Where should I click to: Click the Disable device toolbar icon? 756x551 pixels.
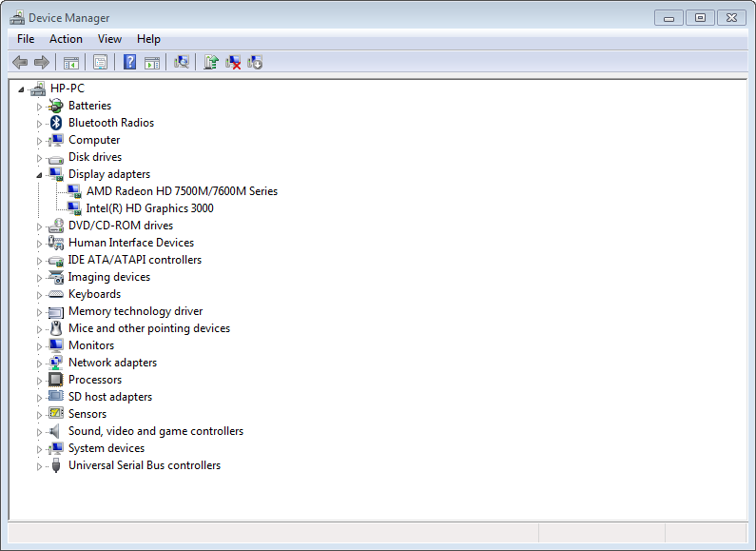click(x=255, y=62)
